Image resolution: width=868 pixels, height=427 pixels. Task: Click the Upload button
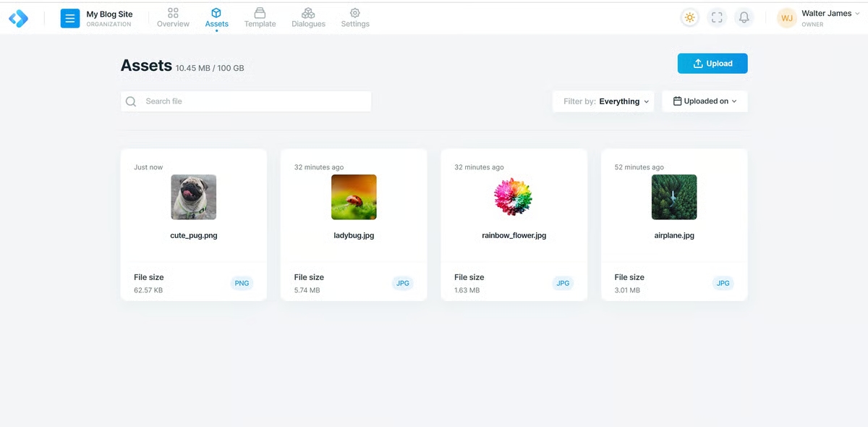click(712, 63)
